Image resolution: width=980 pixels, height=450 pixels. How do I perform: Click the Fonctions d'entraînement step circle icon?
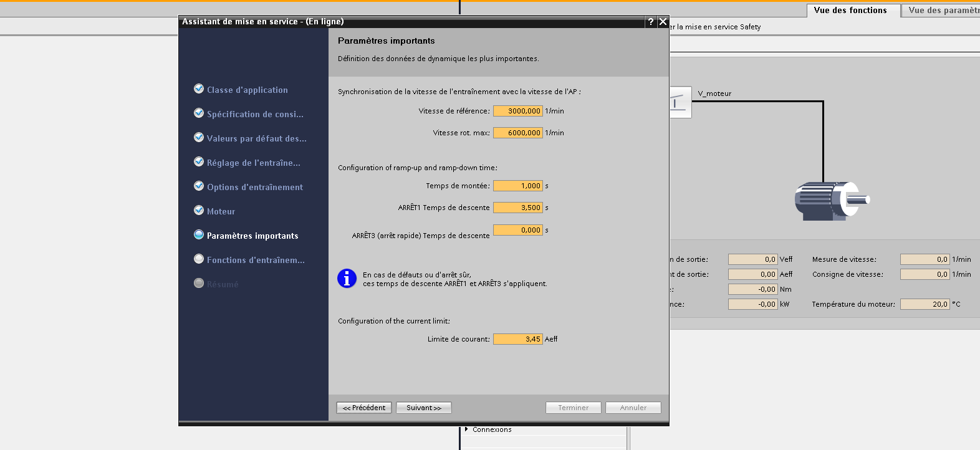tap(199, 259)
